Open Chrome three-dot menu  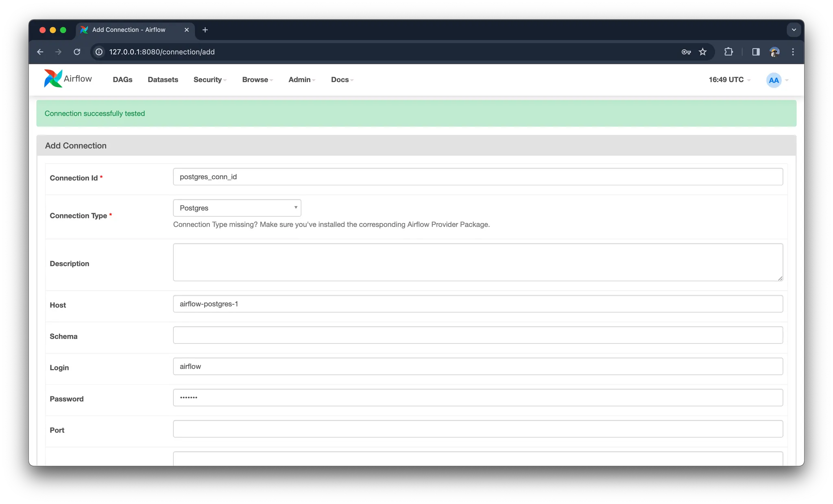(793, 52)
